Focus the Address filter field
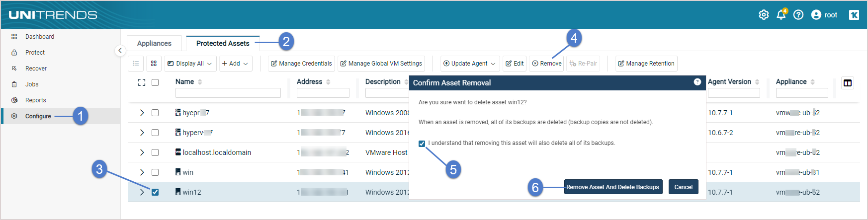 323,93
